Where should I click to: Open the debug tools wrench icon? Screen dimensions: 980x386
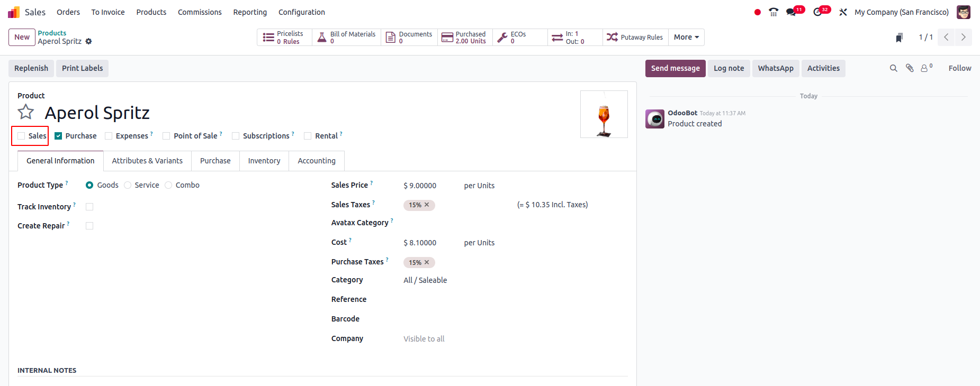click(x=843, y=12)
